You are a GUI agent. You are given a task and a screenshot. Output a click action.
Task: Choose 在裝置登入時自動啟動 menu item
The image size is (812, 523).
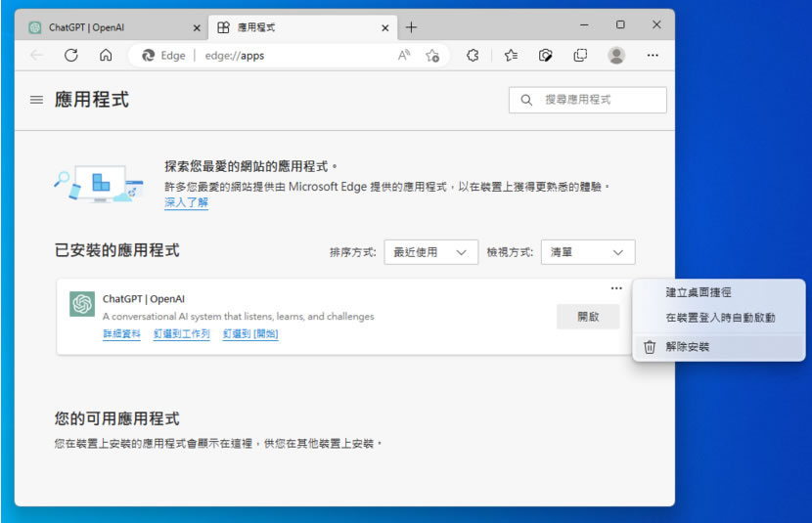pos(719,318)
